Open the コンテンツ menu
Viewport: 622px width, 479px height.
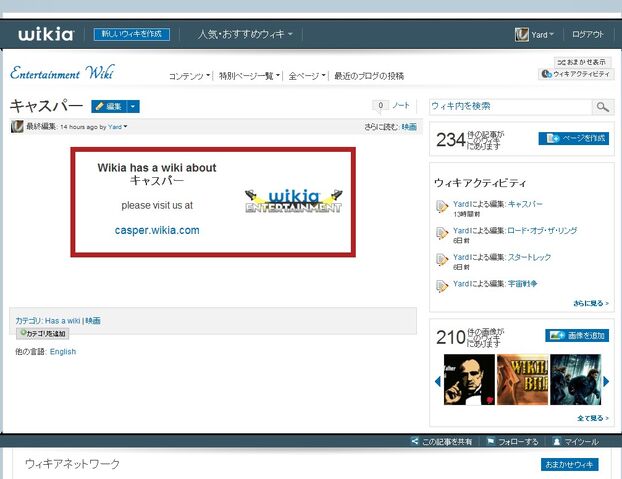coord(189,76)
